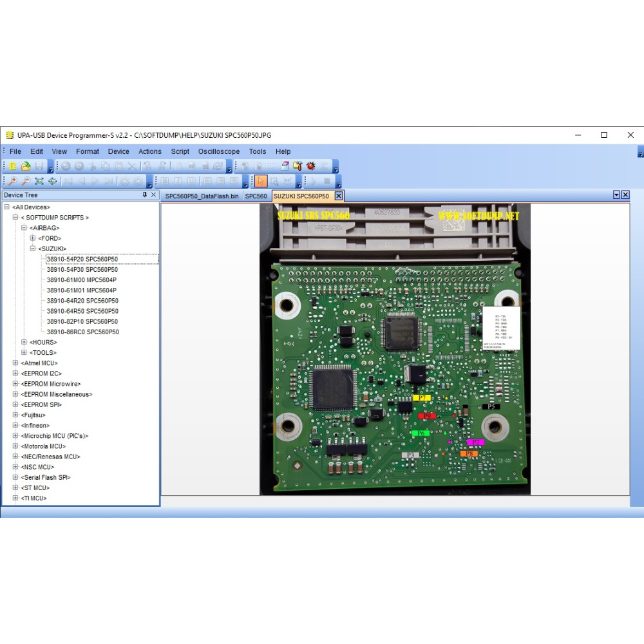Click the Open file folder icon
This screenshot has width=644, height=644.
point(26,166)
